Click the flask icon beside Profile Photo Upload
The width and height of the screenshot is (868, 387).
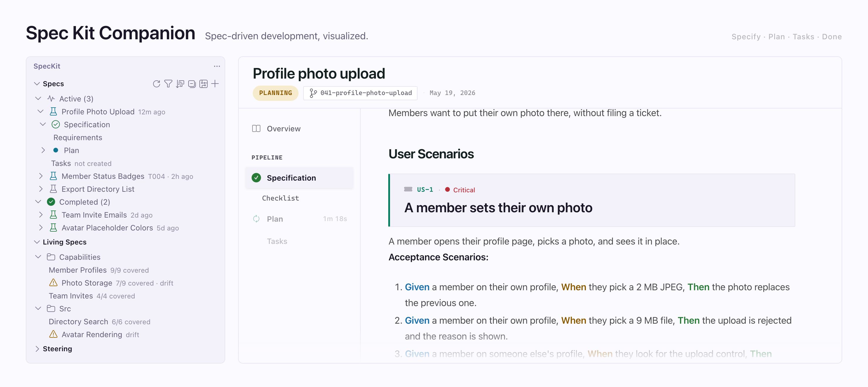53,111
